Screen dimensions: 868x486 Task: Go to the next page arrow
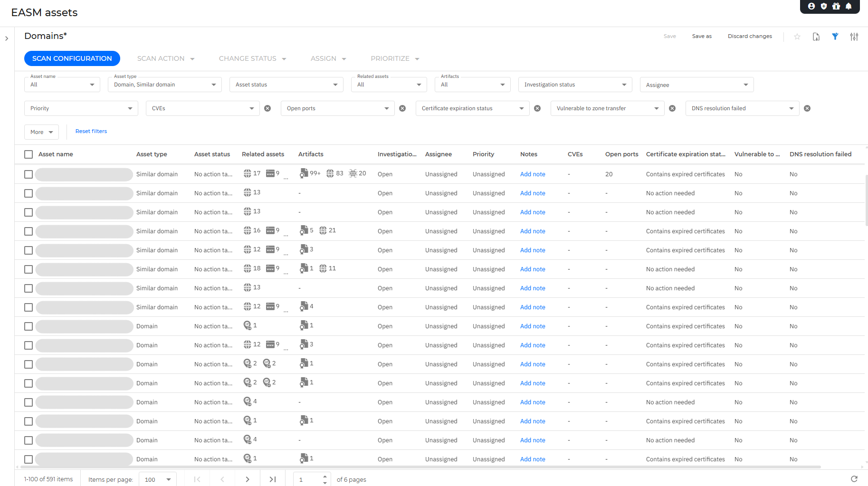tap(248, 479)
